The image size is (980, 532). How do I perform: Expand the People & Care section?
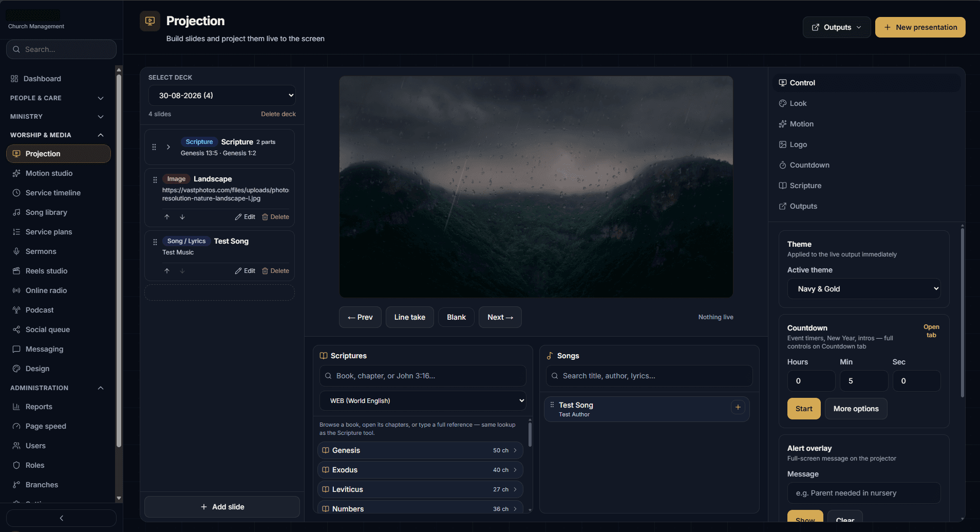pyautogui.click(x=57, y=98)
